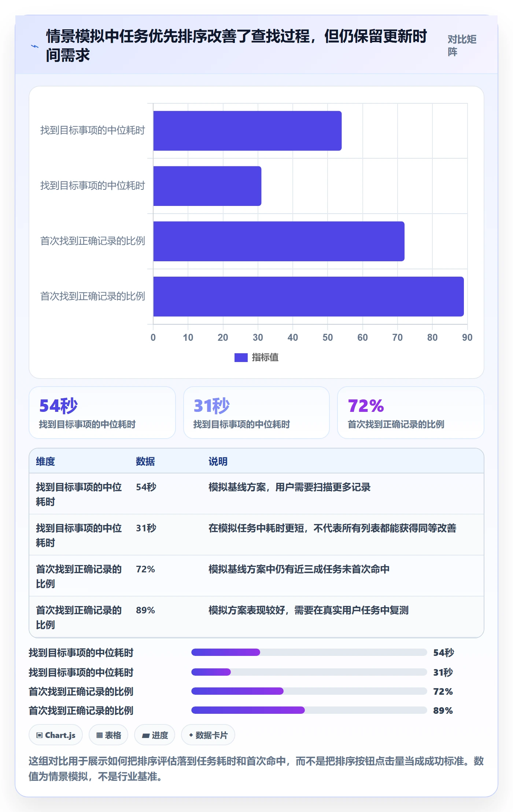Select the 数据卡片 chip
Viewport: 513px width, 812px height.
208,735
